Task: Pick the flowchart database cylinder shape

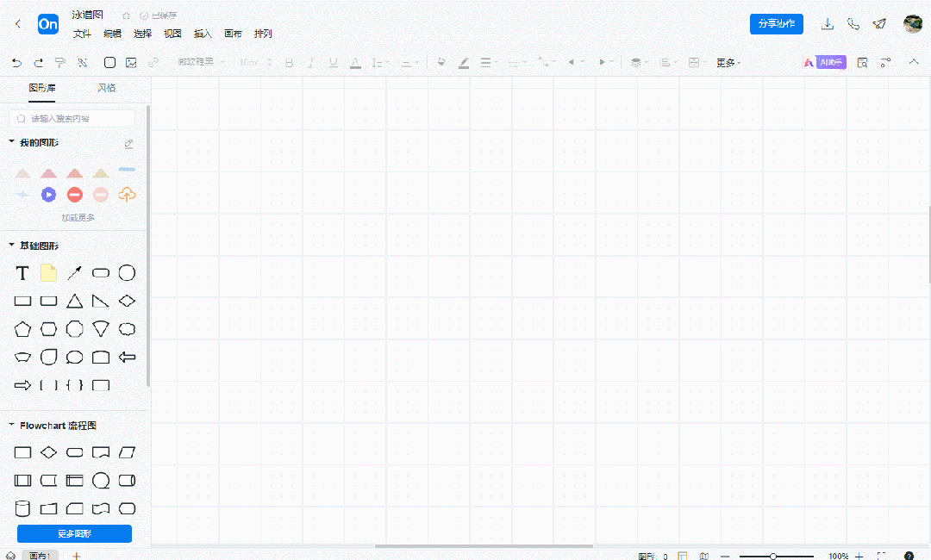Action: coord(22,508)
